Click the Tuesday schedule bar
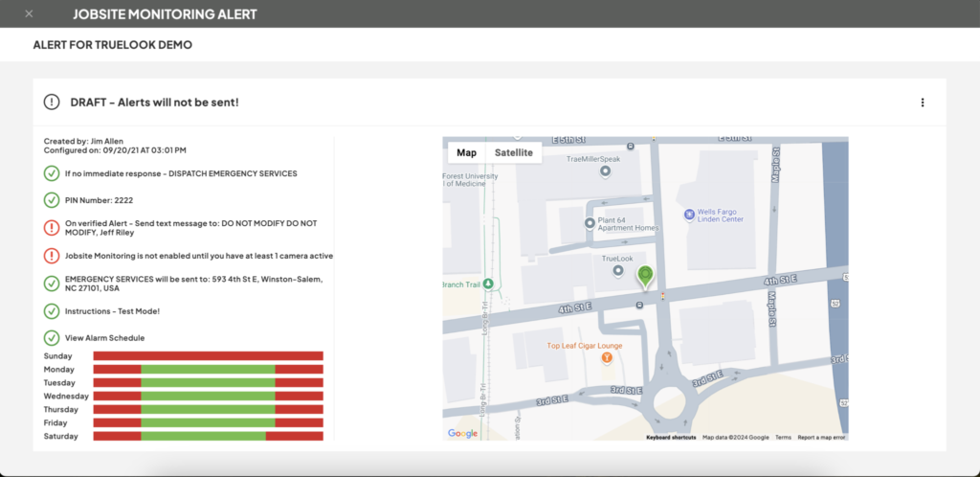This screenshot has height=477, width=980. 208,382
